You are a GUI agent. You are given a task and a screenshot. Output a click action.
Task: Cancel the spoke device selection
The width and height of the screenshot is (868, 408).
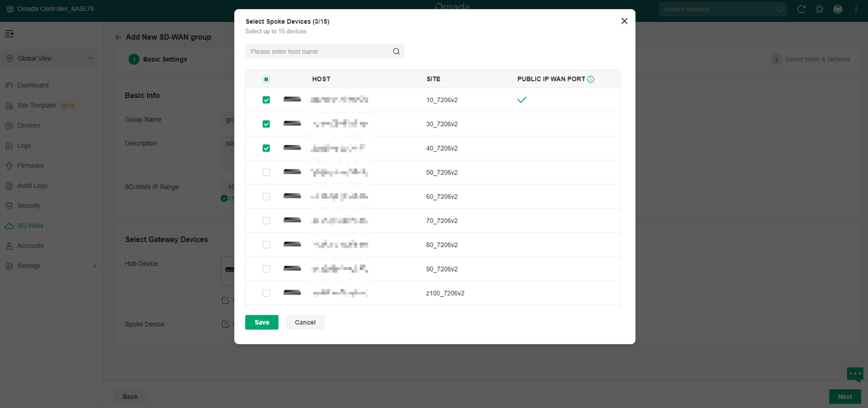(305, 322)
